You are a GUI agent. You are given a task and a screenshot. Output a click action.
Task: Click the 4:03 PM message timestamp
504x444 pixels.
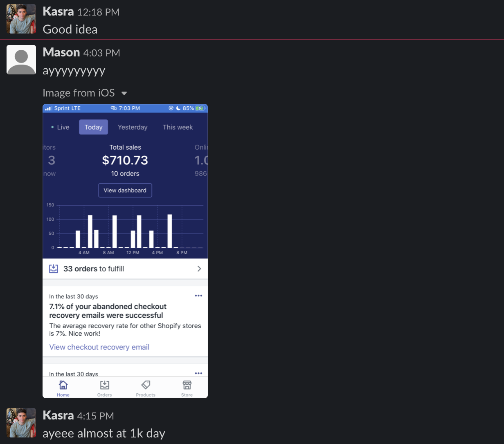click(101, 53)
